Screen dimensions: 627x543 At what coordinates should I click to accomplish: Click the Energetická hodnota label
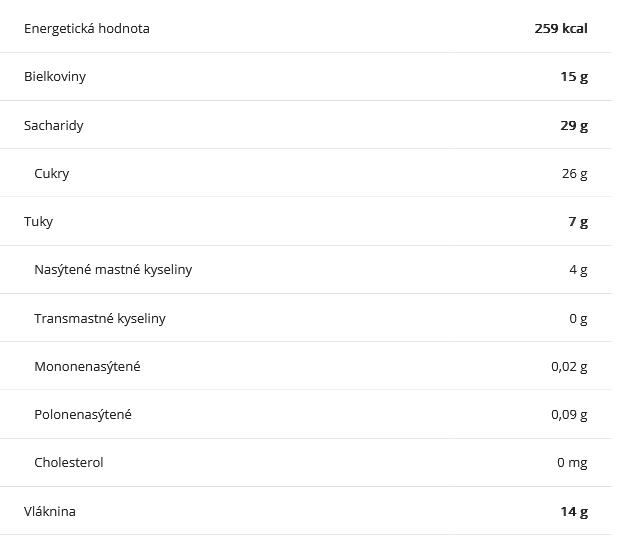87,28
